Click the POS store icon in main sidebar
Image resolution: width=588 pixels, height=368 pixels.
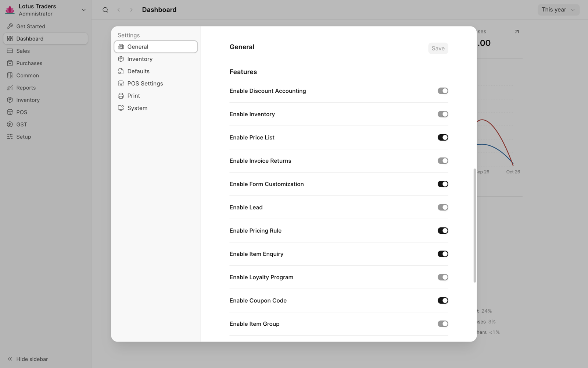click(10, 112)
